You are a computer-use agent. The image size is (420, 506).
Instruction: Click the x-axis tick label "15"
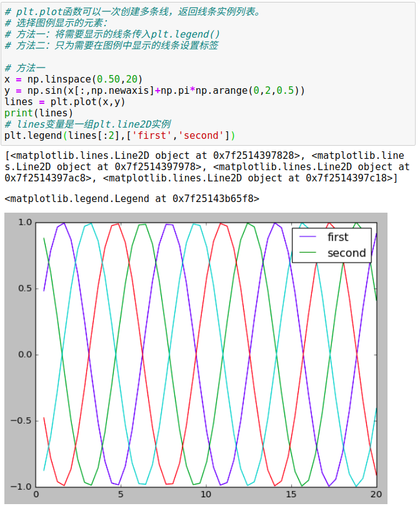tap(291, 495)
